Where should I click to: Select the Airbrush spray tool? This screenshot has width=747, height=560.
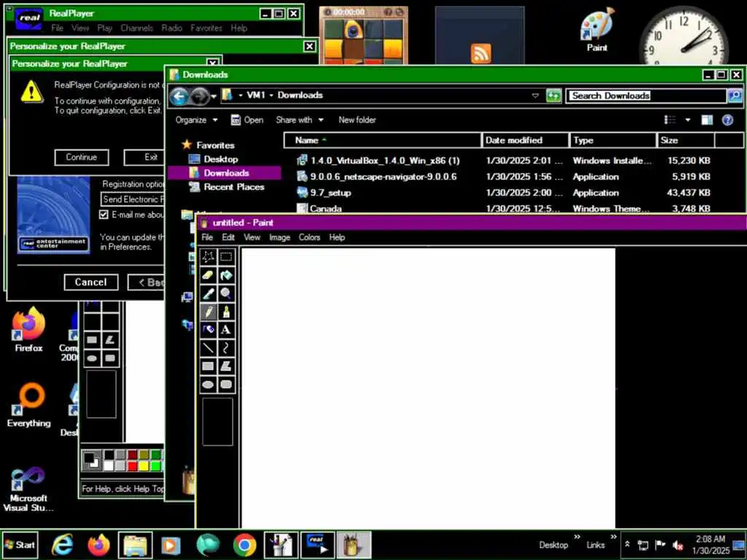click(208, 330)
